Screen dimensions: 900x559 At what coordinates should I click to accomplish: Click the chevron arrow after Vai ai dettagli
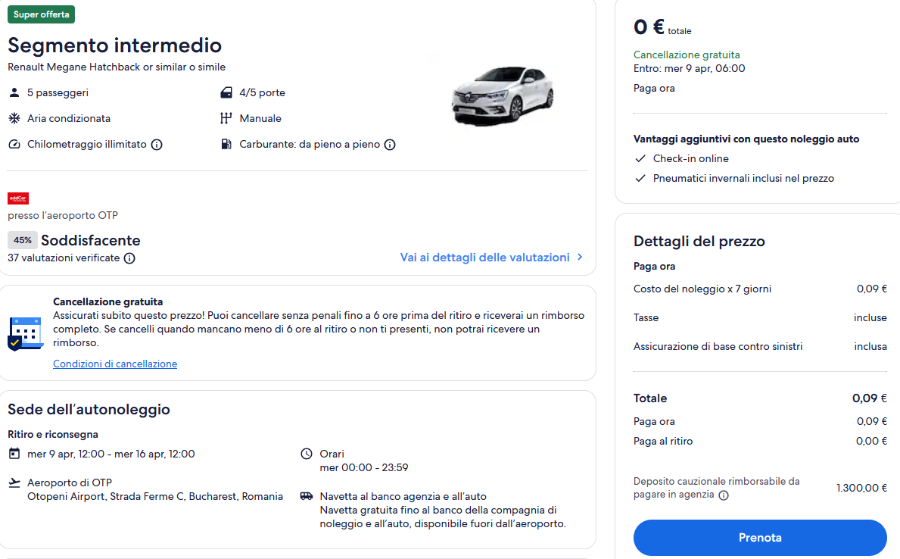coord(580,257)
